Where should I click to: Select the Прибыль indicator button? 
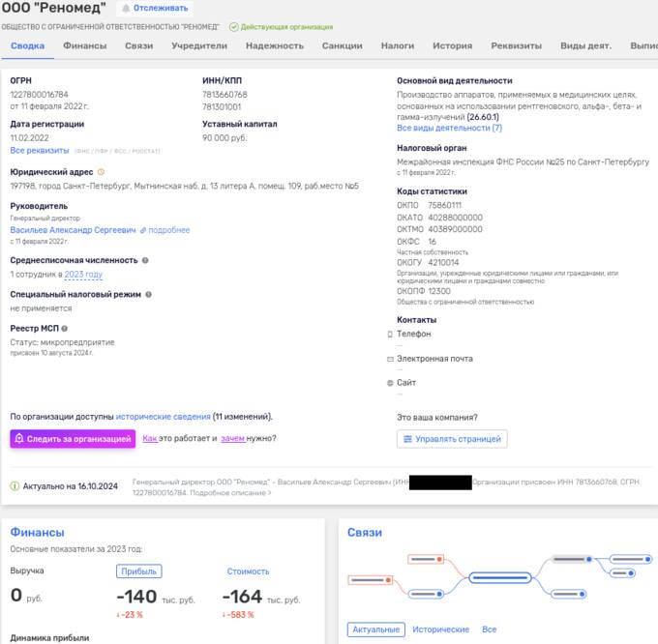tap(139, 571)
